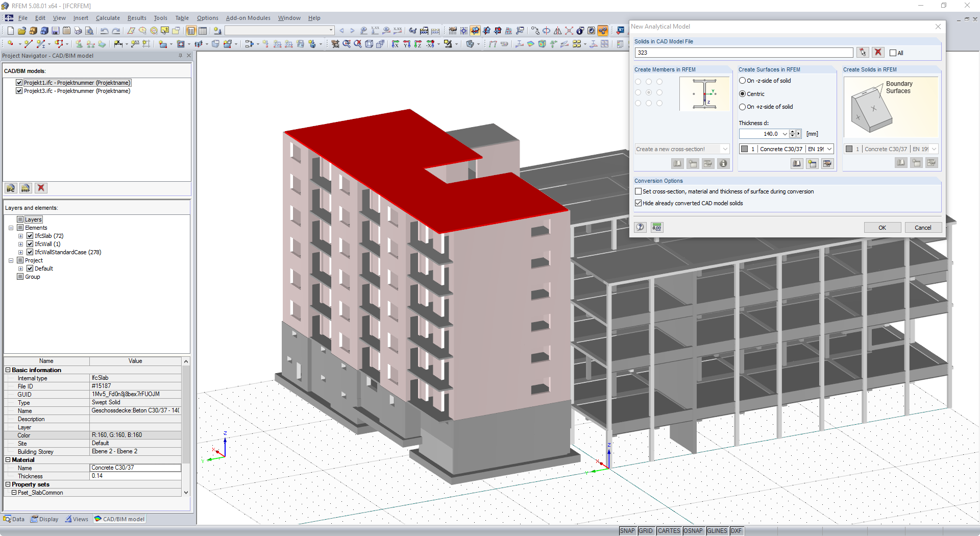Select the 'On -z-side of solid' radio button
Screen dimensions: 980x536
point(743,80)
